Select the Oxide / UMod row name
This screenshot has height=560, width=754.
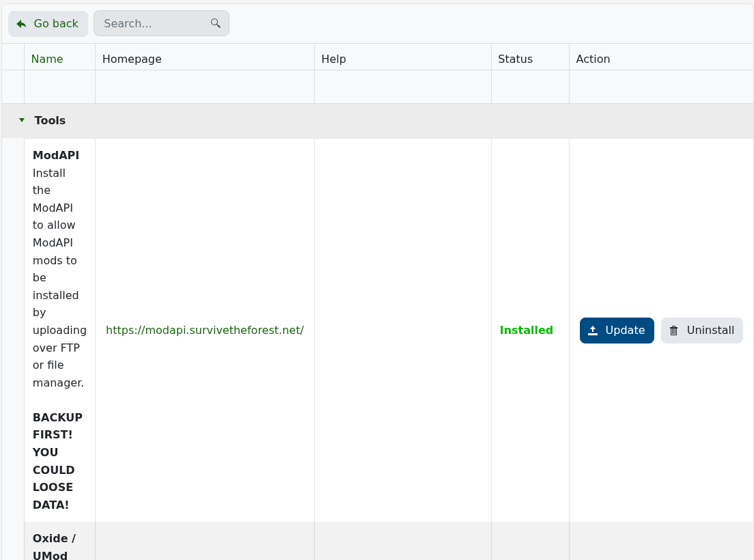(54, 547)
